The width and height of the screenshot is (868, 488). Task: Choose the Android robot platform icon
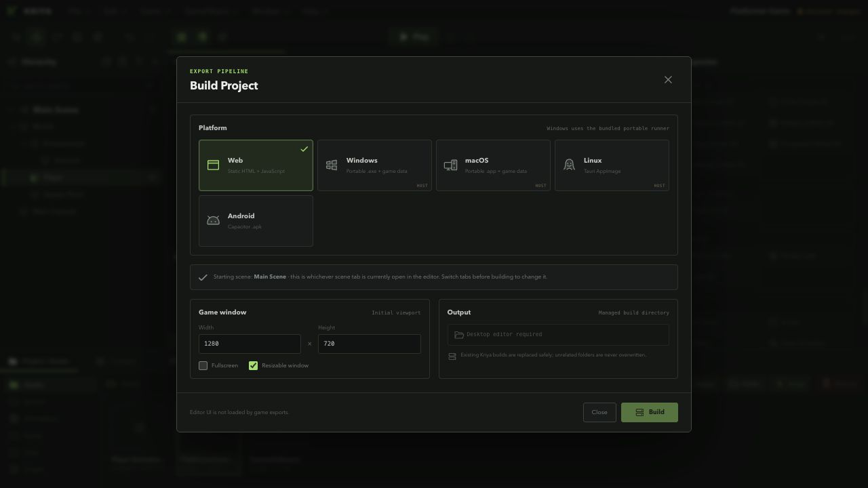pyautogui.click(x=213, y=221)
